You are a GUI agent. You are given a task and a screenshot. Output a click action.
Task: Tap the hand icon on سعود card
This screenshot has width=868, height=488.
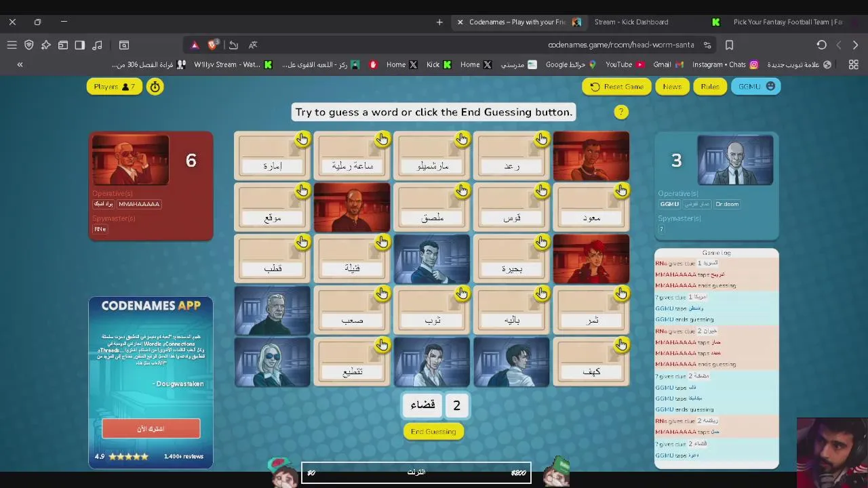tap(621, 191)
